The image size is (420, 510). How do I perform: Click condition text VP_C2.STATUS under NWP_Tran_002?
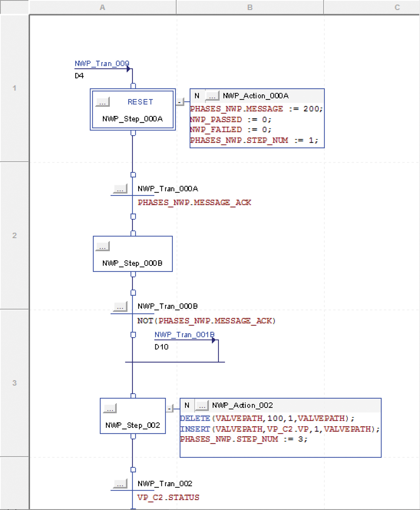coord(168,497)
